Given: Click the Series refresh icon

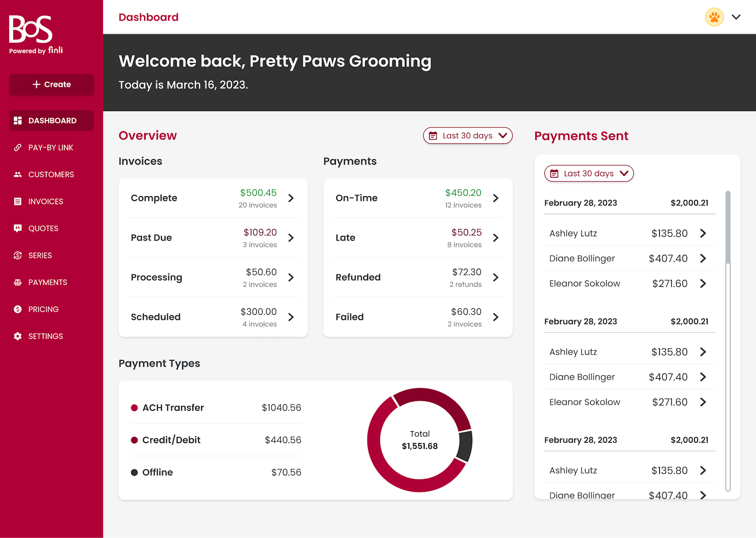Looking at the screenshot, I should click(x=18, y=255).
